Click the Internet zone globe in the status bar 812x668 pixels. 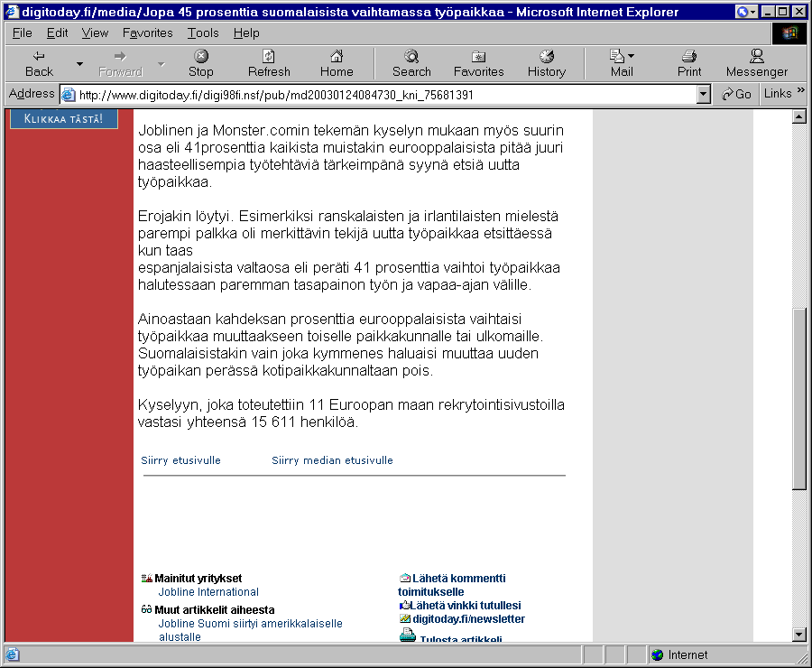pos(657,655)
